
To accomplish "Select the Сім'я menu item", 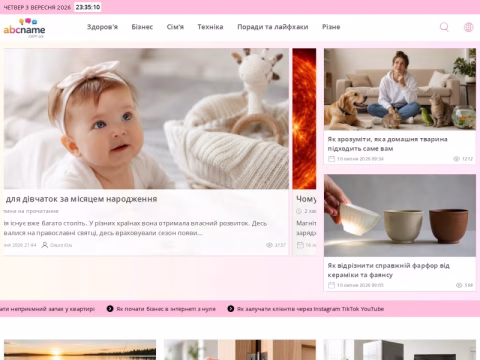I will (175, 27).
